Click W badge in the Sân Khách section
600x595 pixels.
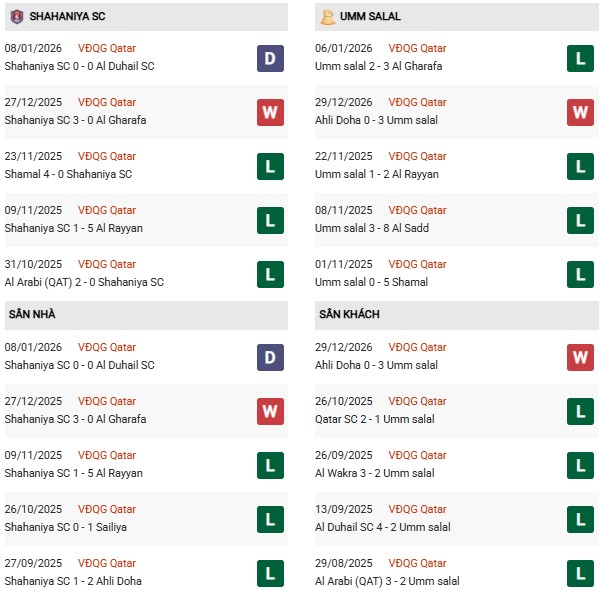581,357
